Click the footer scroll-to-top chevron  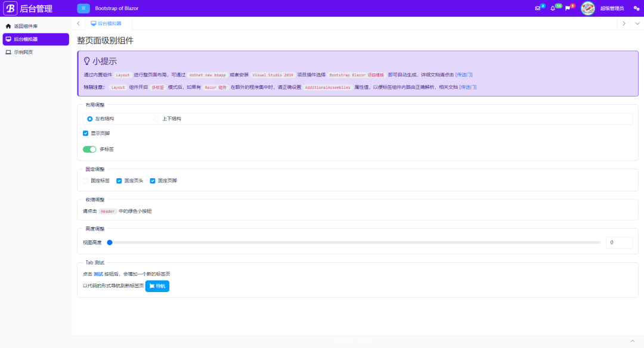633,341
